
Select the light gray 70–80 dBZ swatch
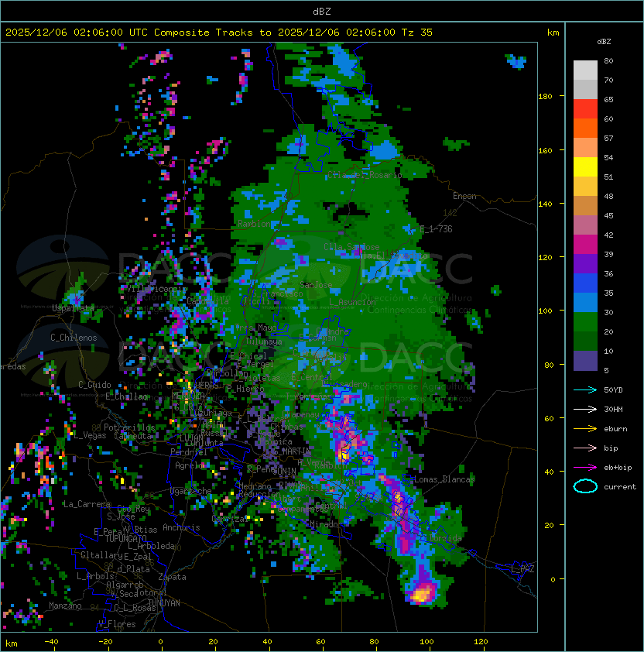585,70
